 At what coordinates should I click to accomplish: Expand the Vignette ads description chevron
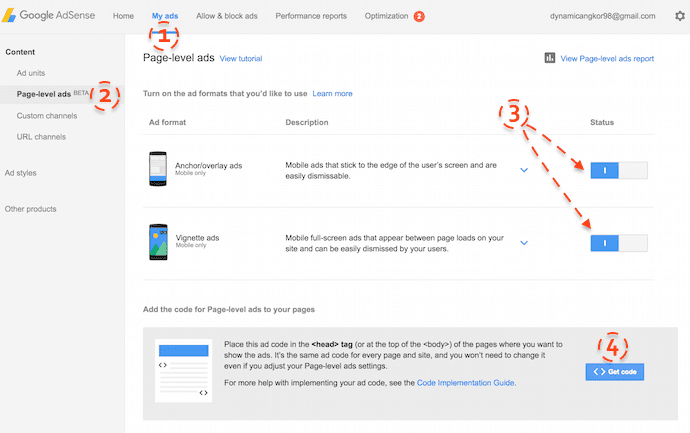[524, 242]
